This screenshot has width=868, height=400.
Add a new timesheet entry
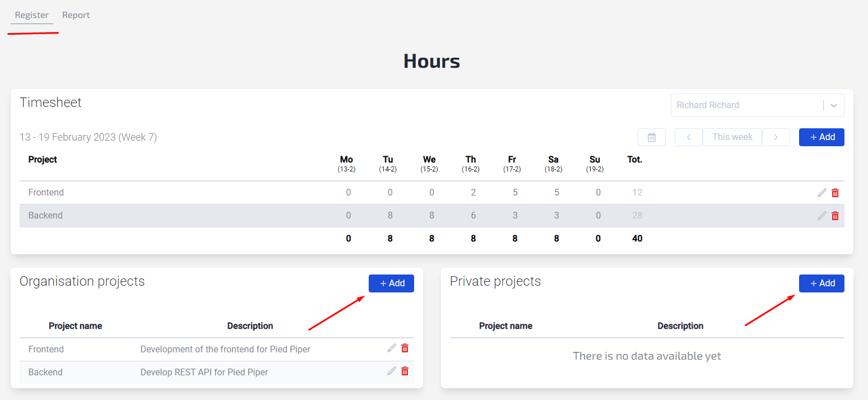point(821,137)
